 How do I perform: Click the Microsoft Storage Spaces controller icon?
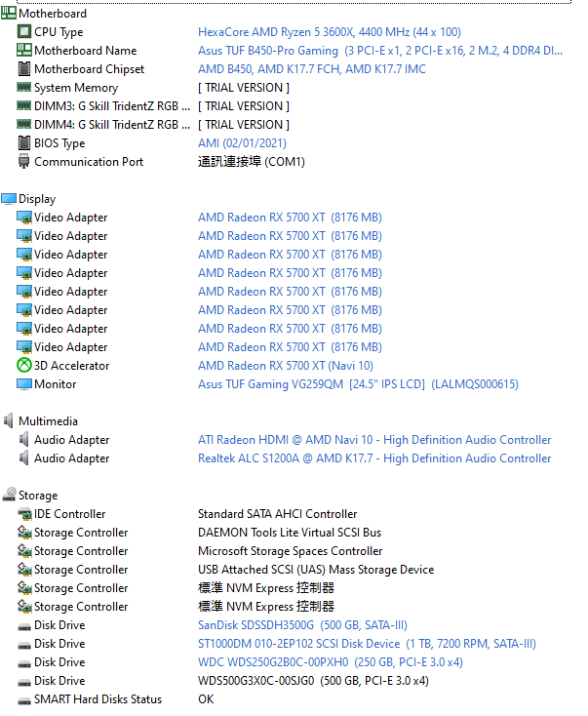point(24,550)
